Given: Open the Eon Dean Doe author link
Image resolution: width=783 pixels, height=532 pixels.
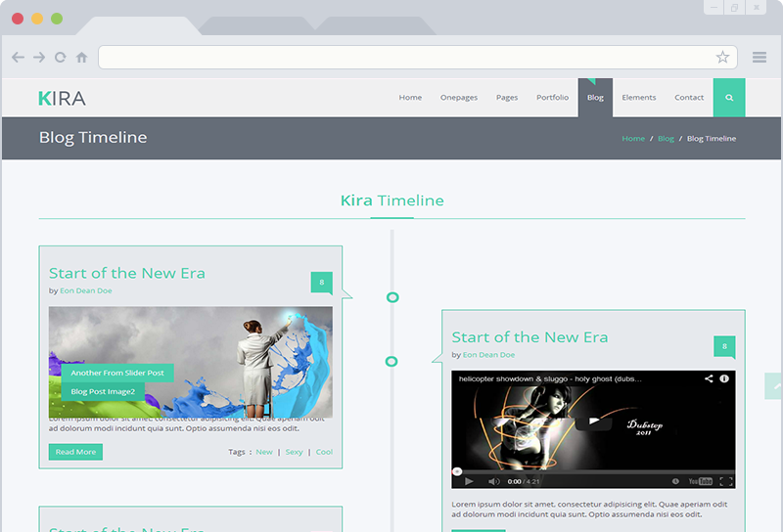Looking at the screenshot, I should coord(86,290).
